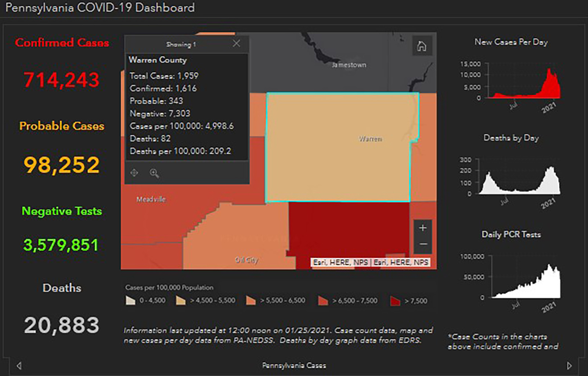Zoom out with the map minus button

423,244
